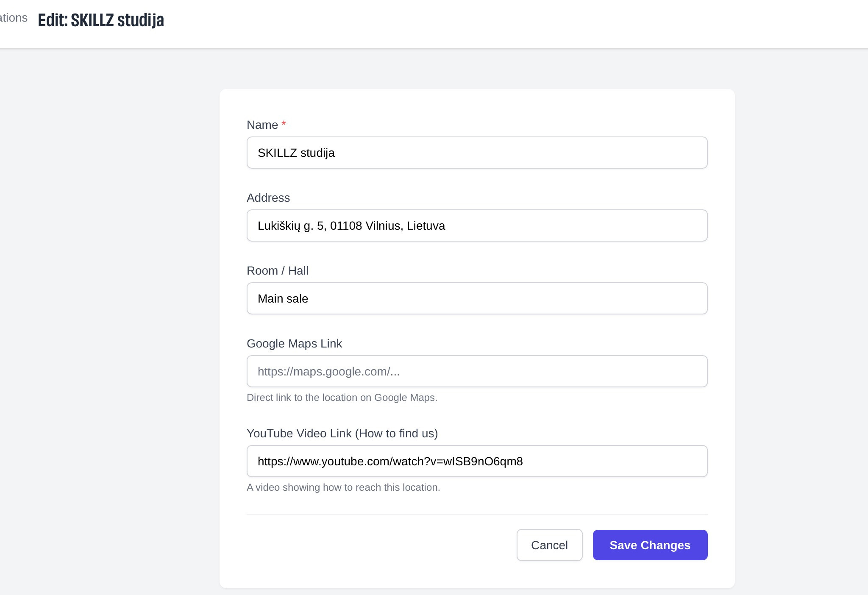Click the Name field label

262,125
